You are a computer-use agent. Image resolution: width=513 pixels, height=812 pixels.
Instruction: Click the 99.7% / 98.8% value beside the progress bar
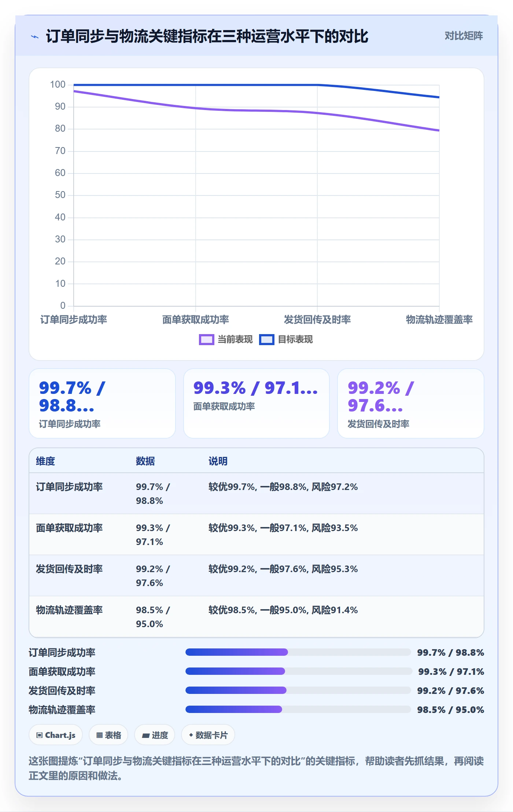tap(450, 652)
